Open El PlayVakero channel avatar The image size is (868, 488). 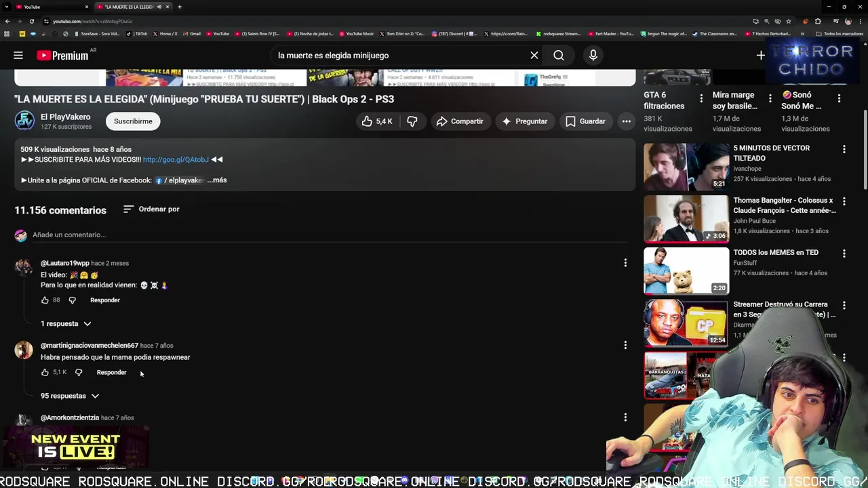(24, 121)
